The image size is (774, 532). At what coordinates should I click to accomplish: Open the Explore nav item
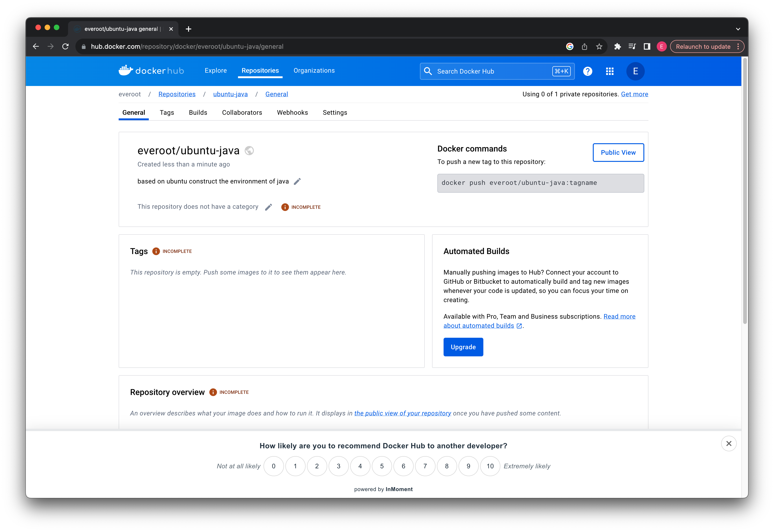click(x=216, y=71)
